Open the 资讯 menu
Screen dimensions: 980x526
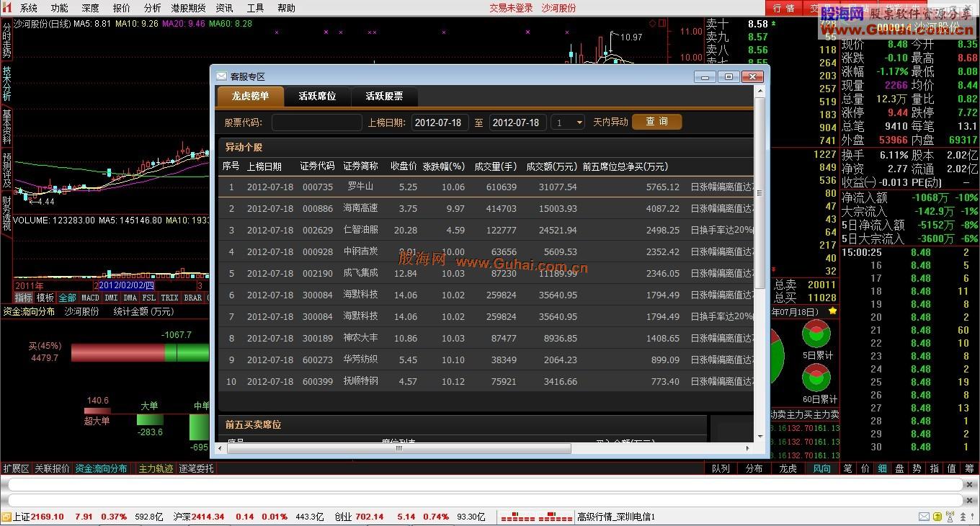click(225, 8)
